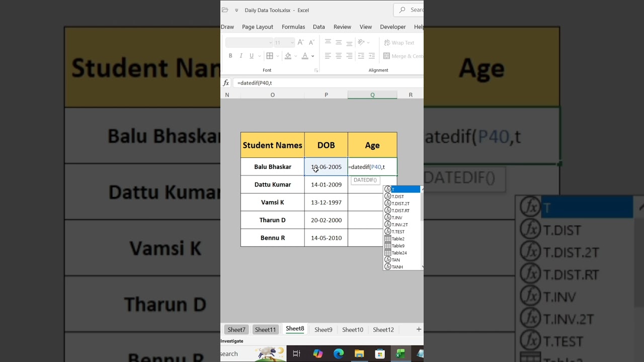
Task: Select T.DIST from the autocomplete list
Action: click(x=402, y=197)
